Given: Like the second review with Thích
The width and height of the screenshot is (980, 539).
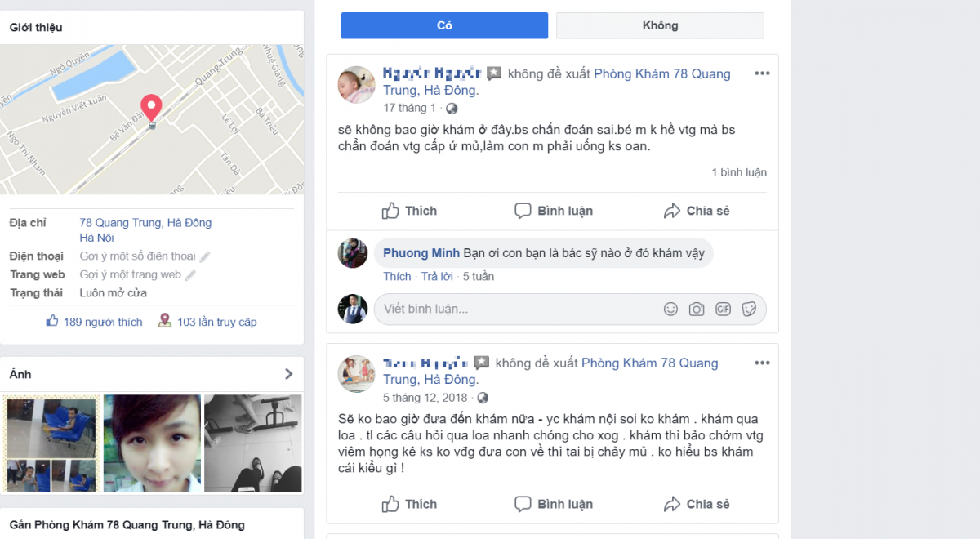Looking at the screenshot, I should 409,504.
